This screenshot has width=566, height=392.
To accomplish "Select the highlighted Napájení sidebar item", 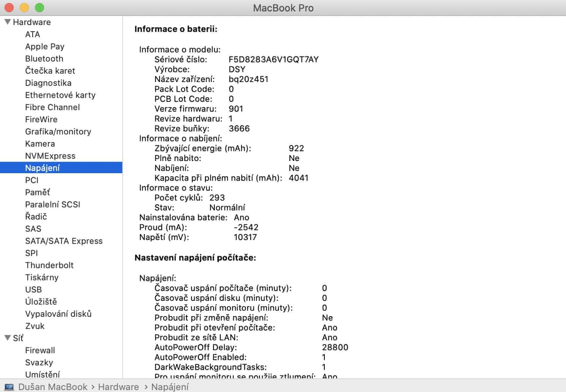I will point(61,168).
